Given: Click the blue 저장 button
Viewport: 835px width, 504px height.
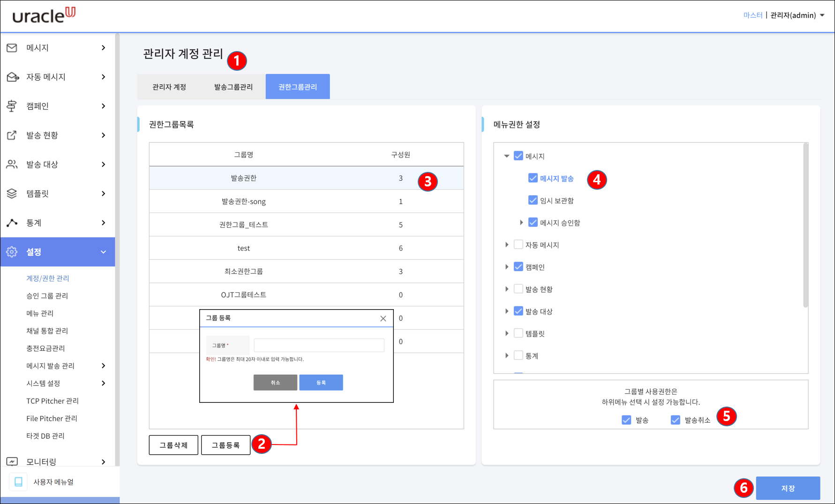Looking at the screenshot, I should 788,488.
